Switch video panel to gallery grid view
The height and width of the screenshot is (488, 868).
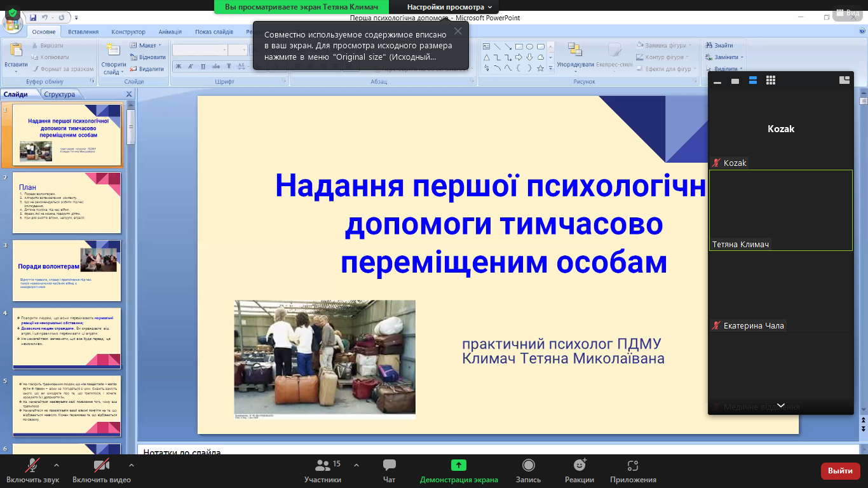(x=771, y=80)
